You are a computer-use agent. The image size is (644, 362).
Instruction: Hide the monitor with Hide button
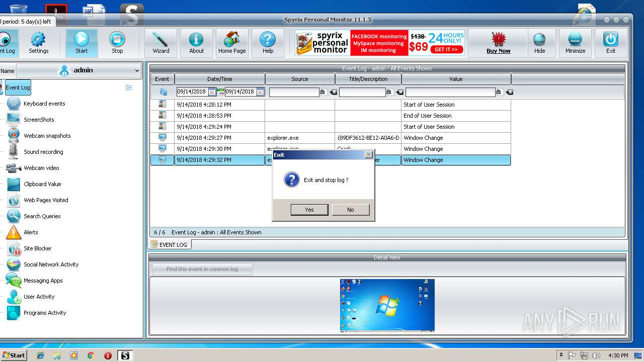click(x=539, y=43)
